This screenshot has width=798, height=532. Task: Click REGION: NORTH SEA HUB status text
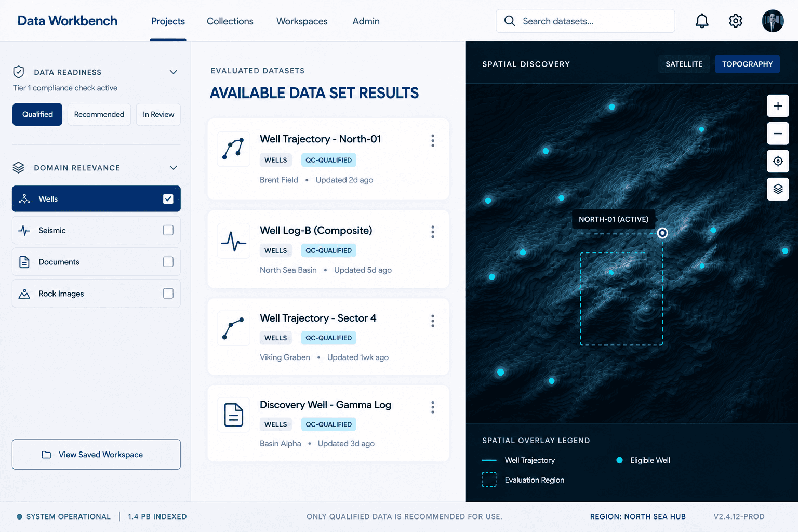pyautogui.click(x=637, y=516)
